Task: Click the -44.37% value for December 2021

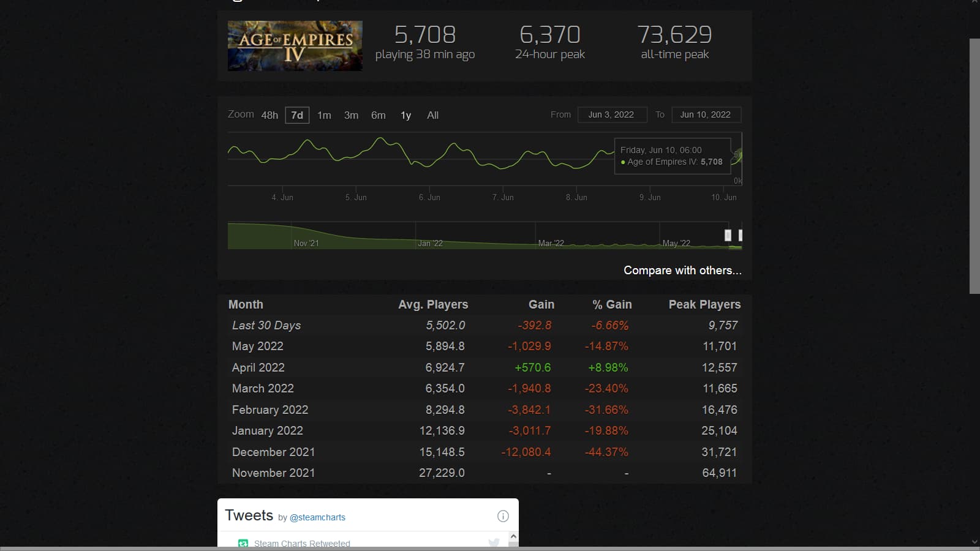Action: [606, 452]
